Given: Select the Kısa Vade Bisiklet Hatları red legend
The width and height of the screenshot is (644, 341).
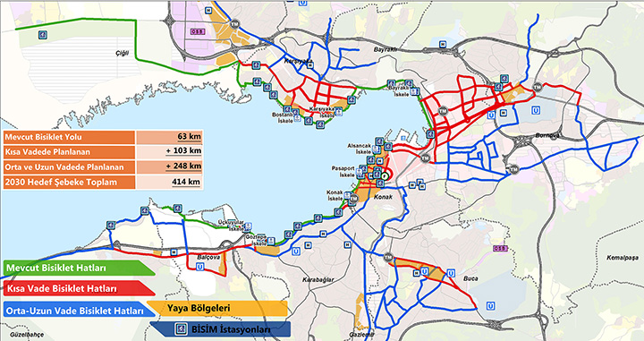Looking at the screenshot, I should click(x=79, y=289).
